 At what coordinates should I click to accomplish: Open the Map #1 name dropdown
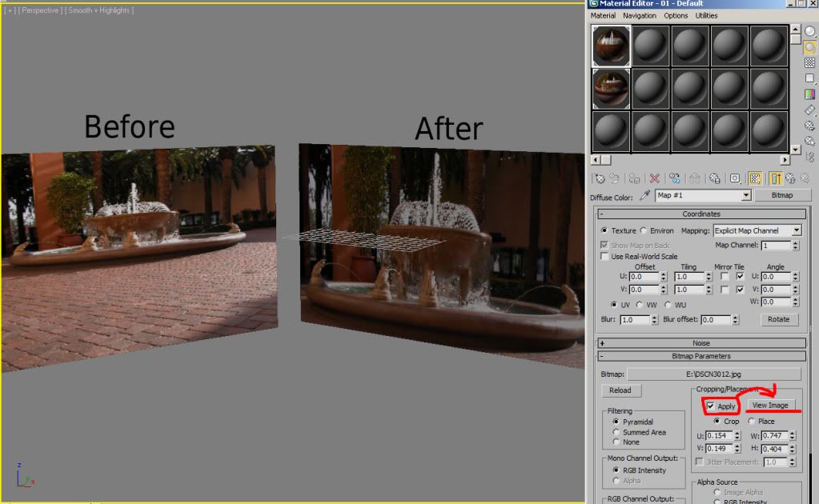(746, 195)
